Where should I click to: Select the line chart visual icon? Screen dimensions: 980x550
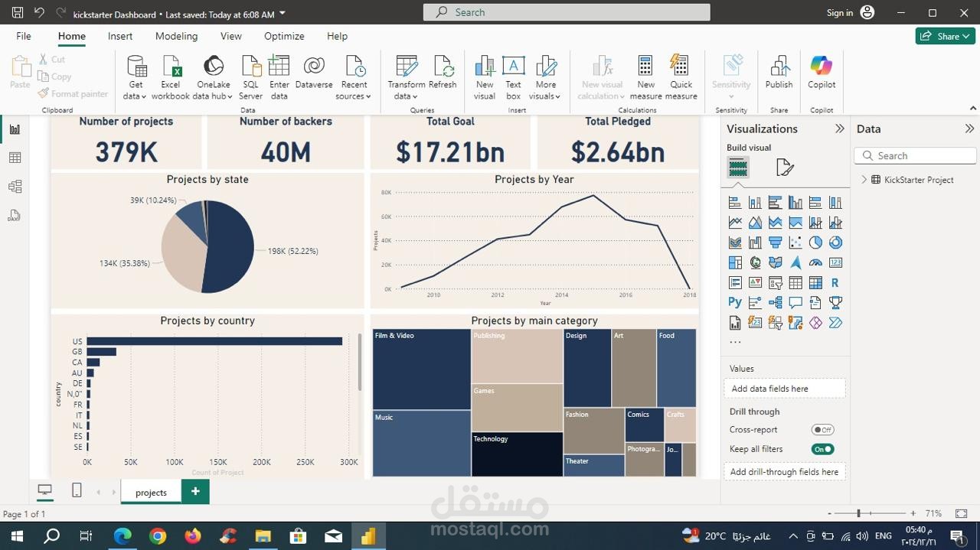pyautogui.click(x=735, y=222)
